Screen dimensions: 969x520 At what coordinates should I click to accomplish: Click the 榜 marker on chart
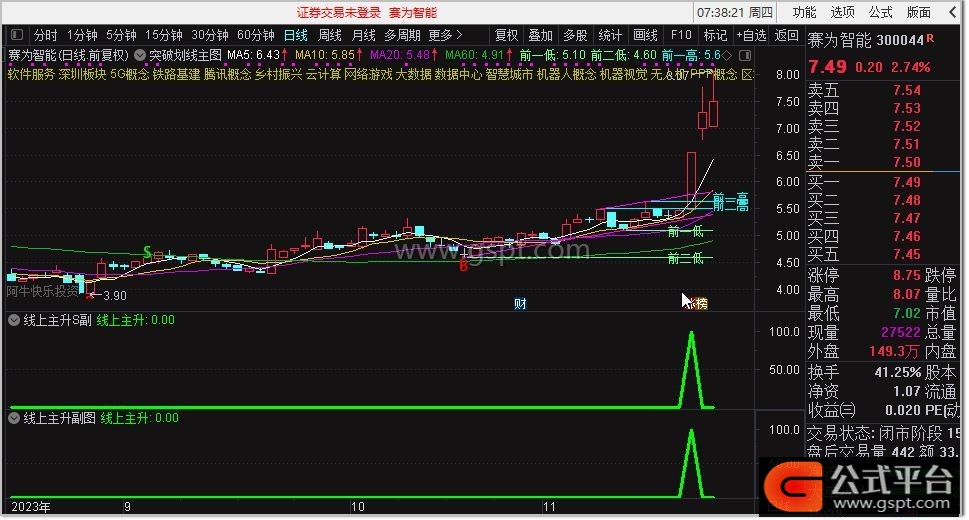pos(701,303)
